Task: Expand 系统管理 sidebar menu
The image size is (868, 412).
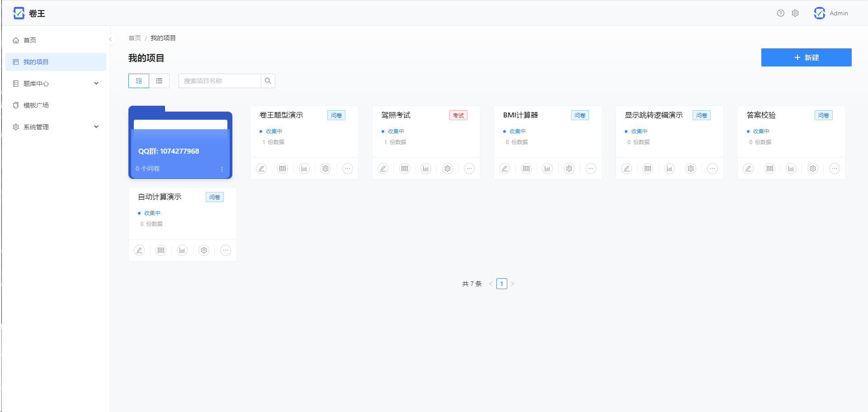Action: pos(56,127)
